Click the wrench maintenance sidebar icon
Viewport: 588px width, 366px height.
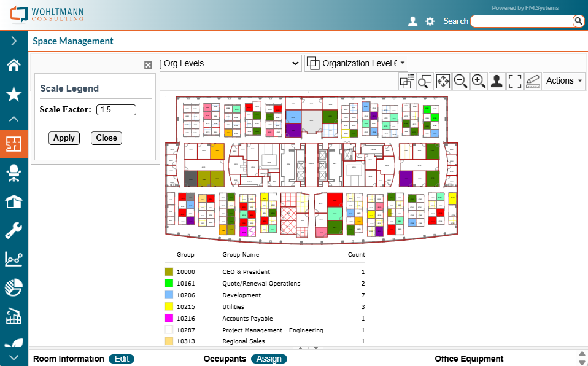[14, 230]
